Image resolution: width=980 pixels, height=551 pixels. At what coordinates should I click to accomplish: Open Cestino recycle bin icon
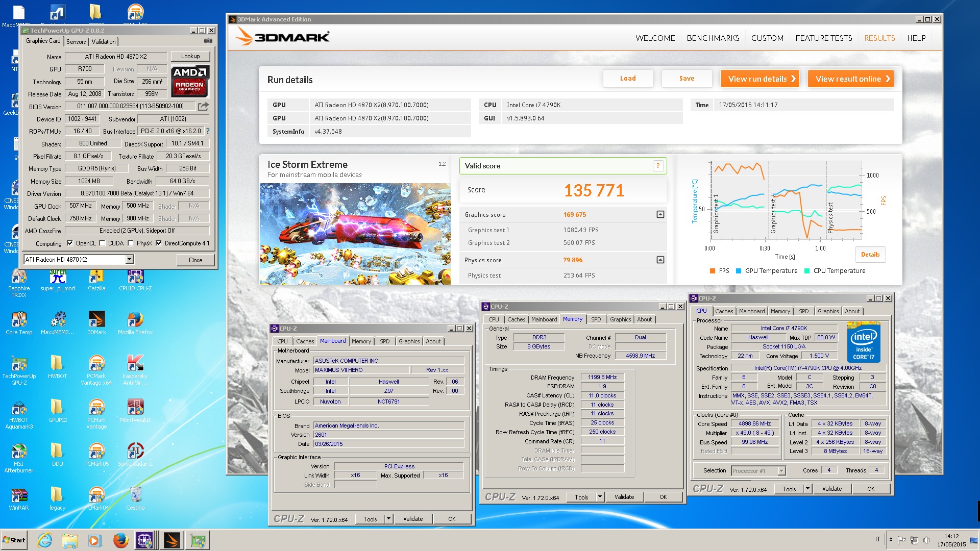tap(135, 499)
